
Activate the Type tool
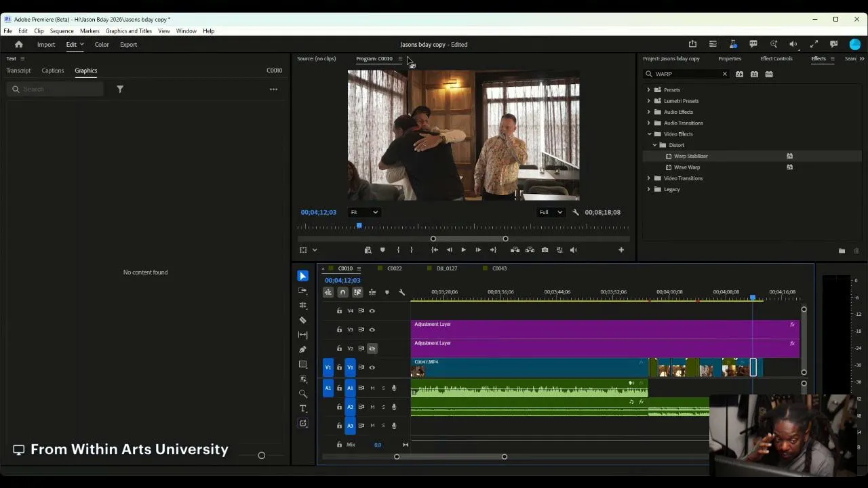click(303, 409)
